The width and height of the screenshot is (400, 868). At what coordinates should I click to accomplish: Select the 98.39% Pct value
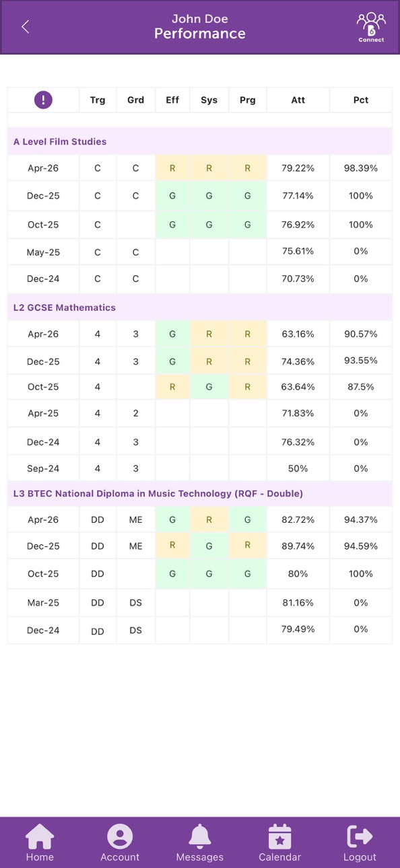point(361,168)
